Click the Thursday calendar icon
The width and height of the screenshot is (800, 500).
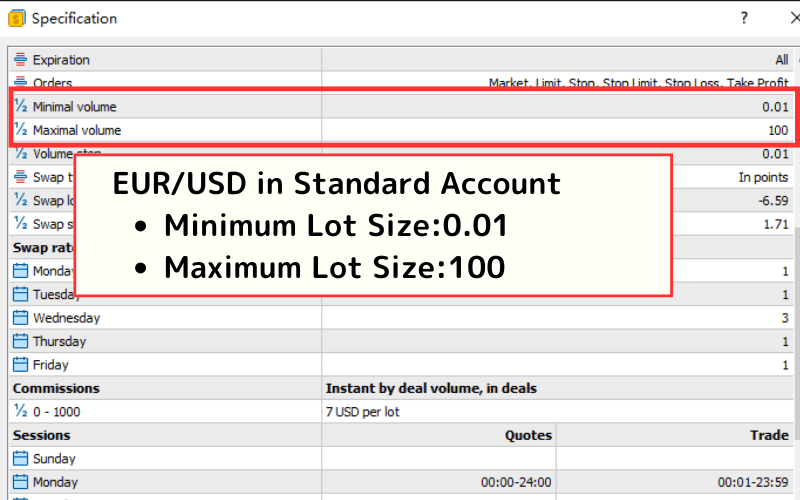[20, 341]
